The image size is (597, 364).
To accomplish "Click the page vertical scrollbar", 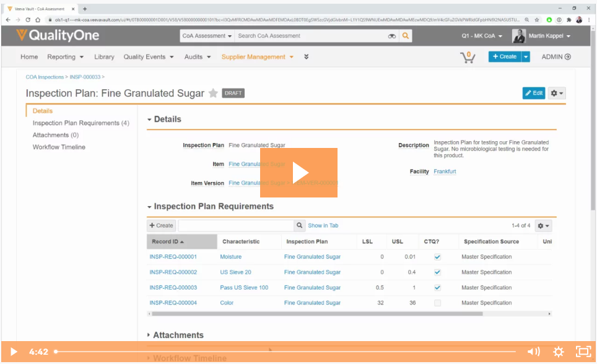I will point(593,119).
